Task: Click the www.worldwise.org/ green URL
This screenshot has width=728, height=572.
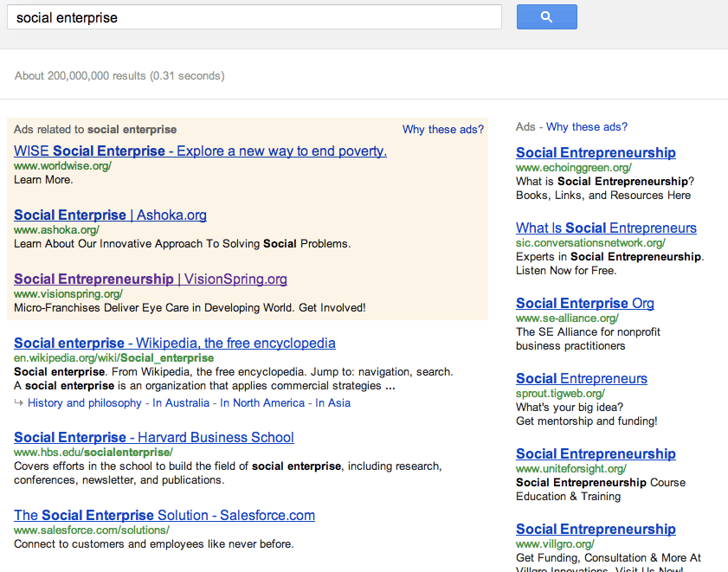Action: pyautogui.click(x=62, y=166)
